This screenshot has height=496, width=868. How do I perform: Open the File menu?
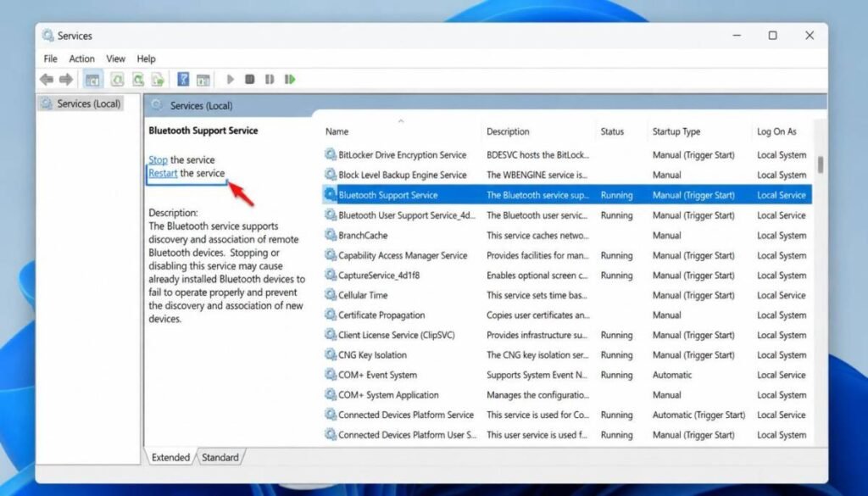(x=50, y=59)
